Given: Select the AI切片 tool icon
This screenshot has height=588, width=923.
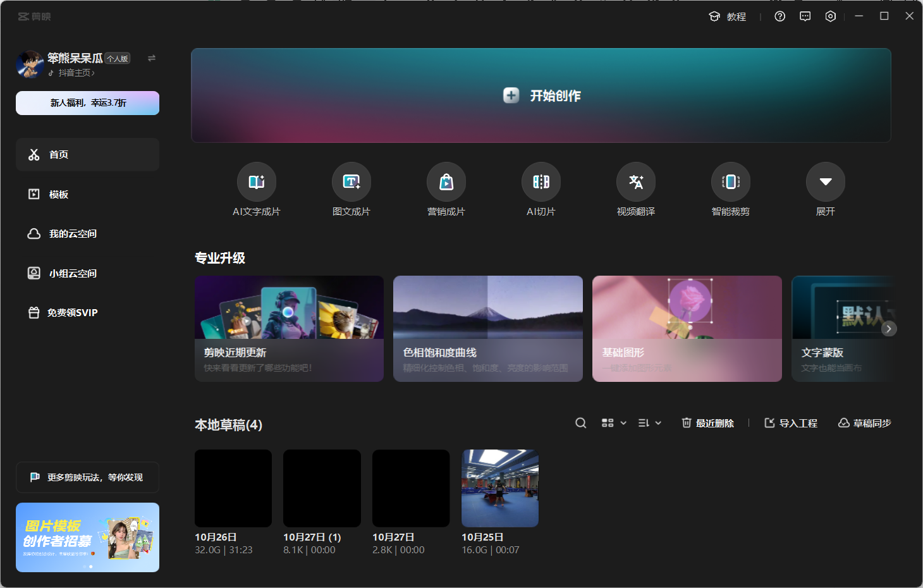Looking at the screenshot, I should [x=541, y=182].
